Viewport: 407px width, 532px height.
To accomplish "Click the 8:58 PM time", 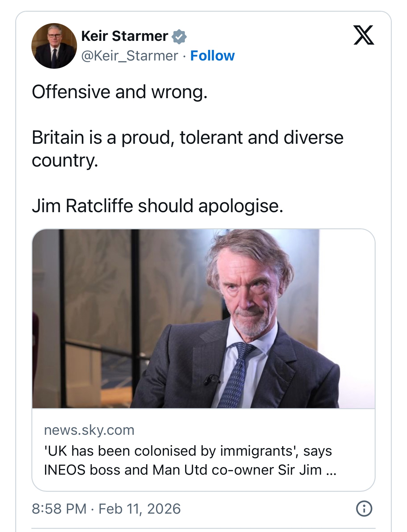I will point(59,509).
